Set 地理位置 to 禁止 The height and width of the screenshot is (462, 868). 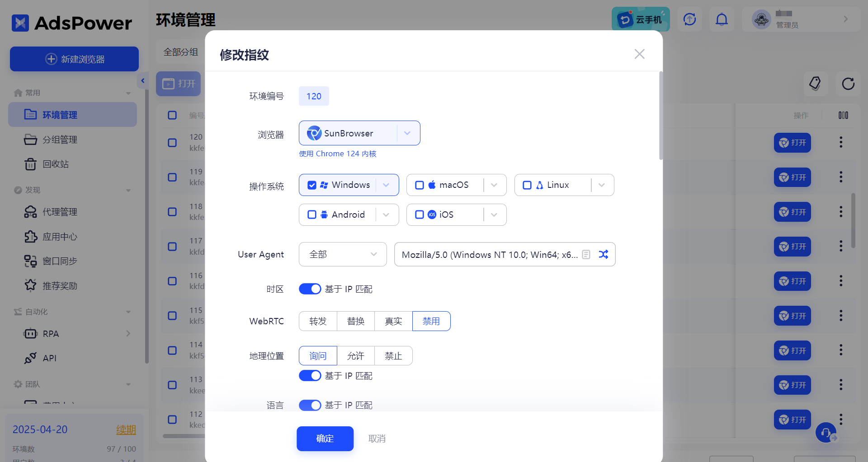pos(393,356)
